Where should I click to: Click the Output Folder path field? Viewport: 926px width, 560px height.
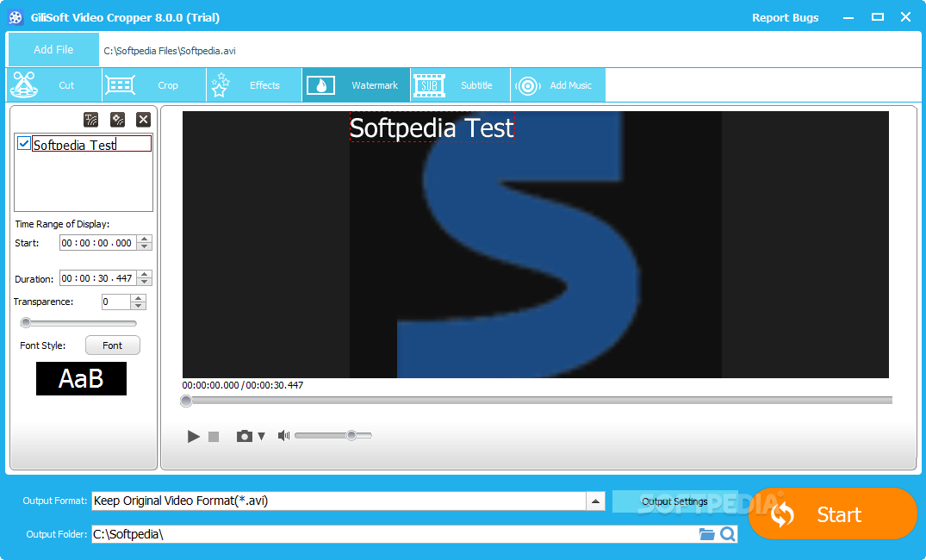395,534
